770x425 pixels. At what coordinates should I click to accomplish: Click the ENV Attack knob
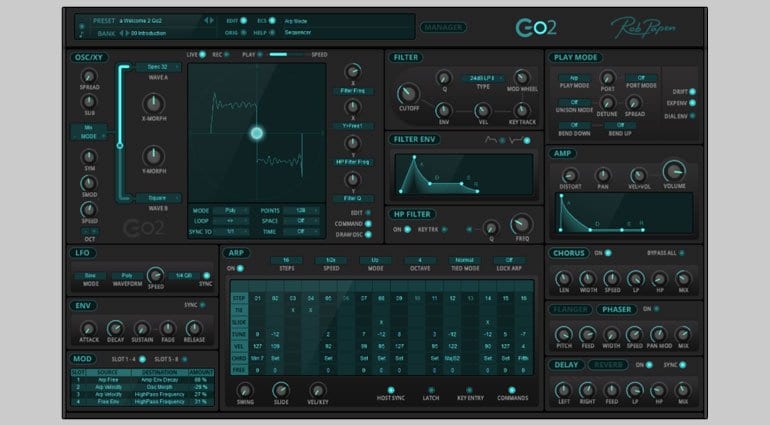[x=88, y=328]
